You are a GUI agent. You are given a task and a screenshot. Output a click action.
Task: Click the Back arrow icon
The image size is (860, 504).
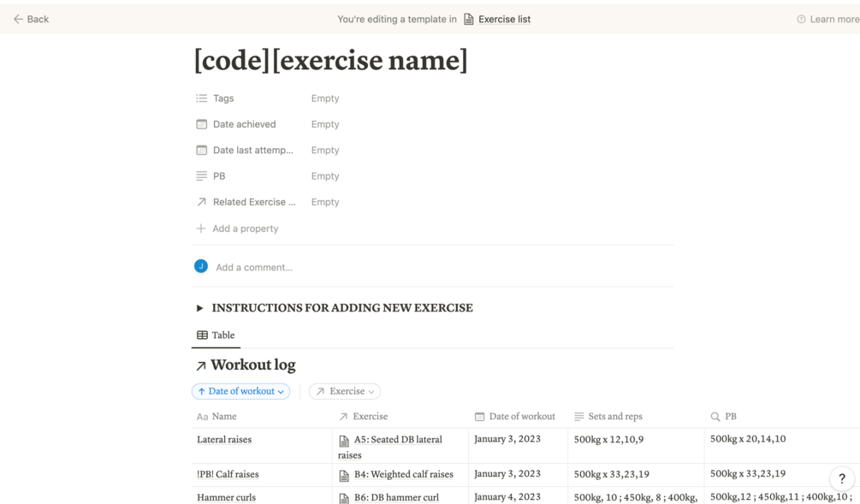click(18, 19)
